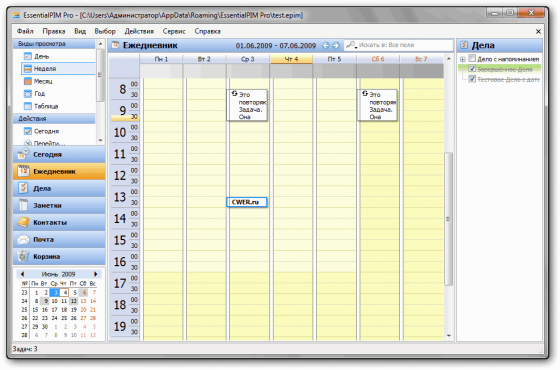The height and width of the screenshot is (370, 560).
Task: Select the Вс 7 day column header
Action: (421, 59)
